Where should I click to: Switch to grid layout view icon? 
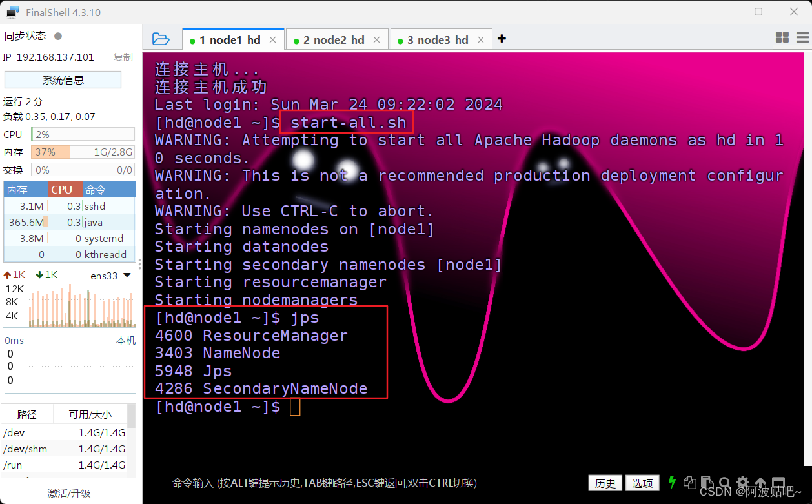[782, 39]
